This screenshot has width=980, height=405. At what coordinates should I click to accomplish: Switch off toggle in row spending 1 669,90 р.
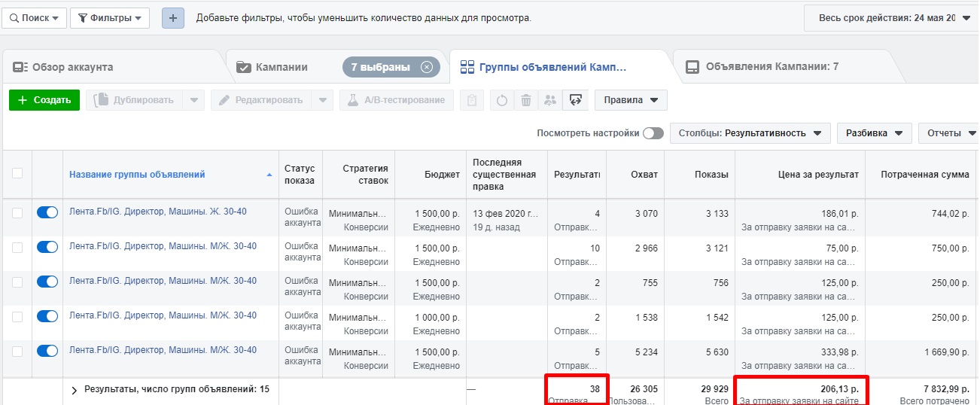coord(47,351)
